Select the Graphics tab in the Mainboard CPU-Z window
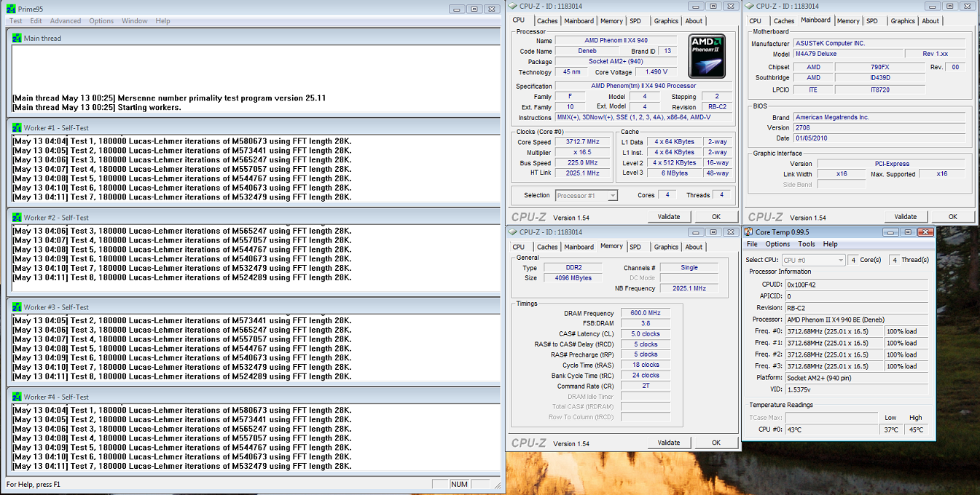This screenshot has height=495, width=980. (903, 21)
